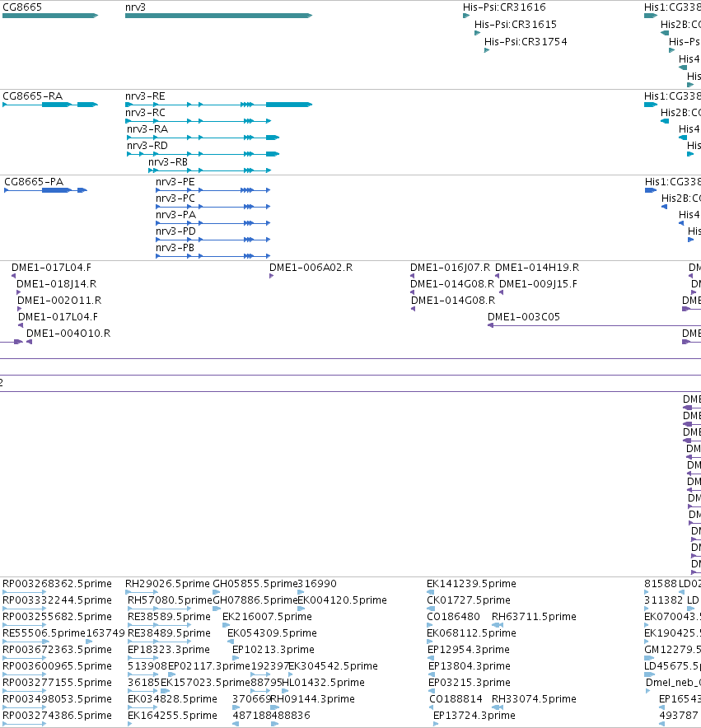Click the nrv3-PB coding feature
This screenshot has height=728, width=701.
(x=213, y=256)
